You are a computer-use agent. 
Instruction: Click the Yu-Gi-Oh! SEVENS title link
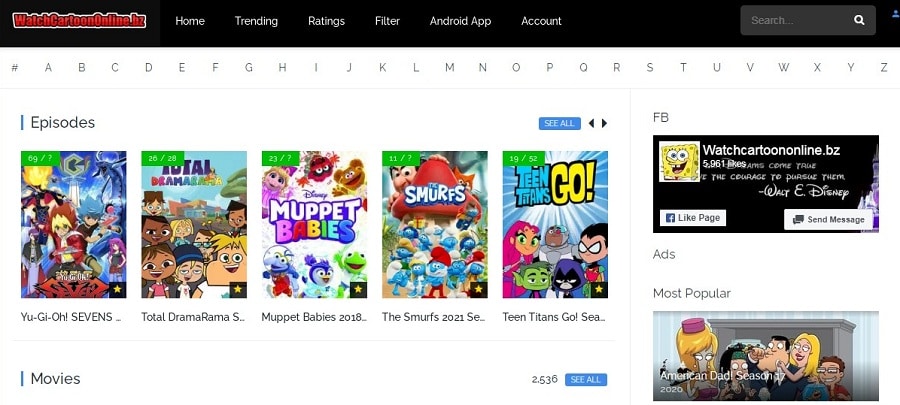coord(71,317)
